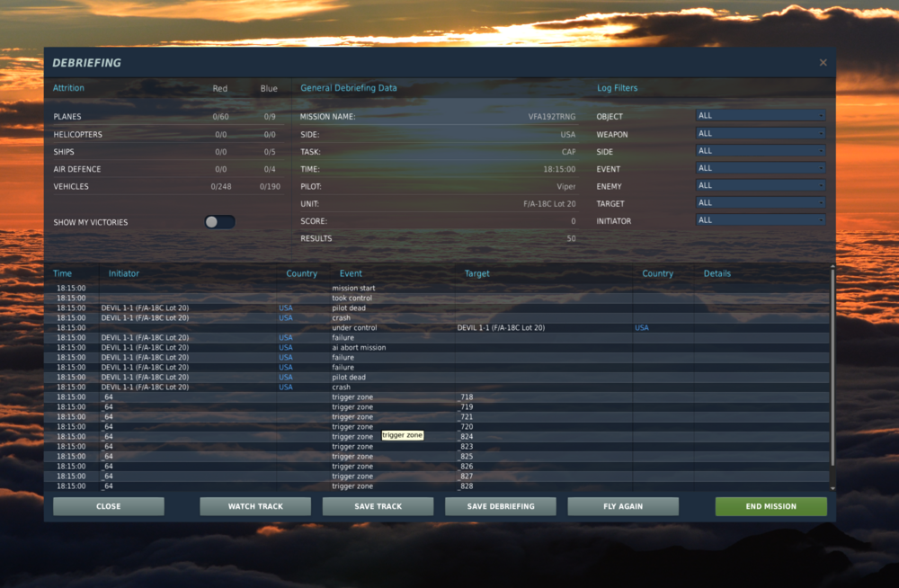This screenshot has width=899, height=588.
Task: Click the CLOSE button at bottom left
Action: (x=109, y=506)
